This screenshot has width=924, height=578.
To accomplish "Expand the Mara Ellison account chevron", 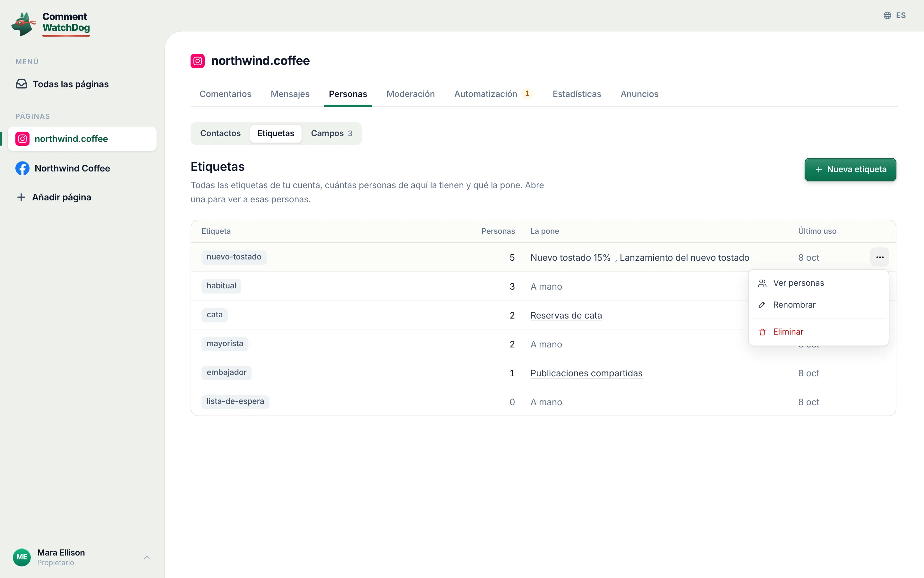I will (147, 557).
